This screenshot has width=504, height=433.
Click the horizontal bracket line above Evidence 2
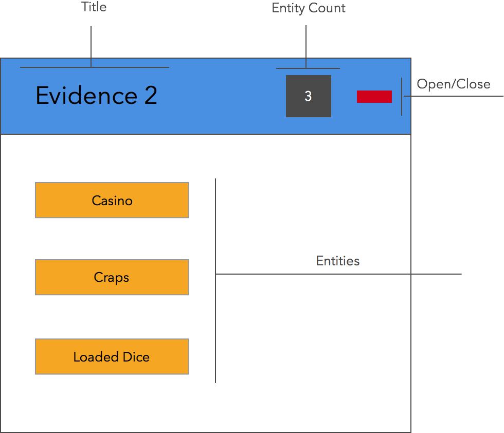click(x=95, y=67)
